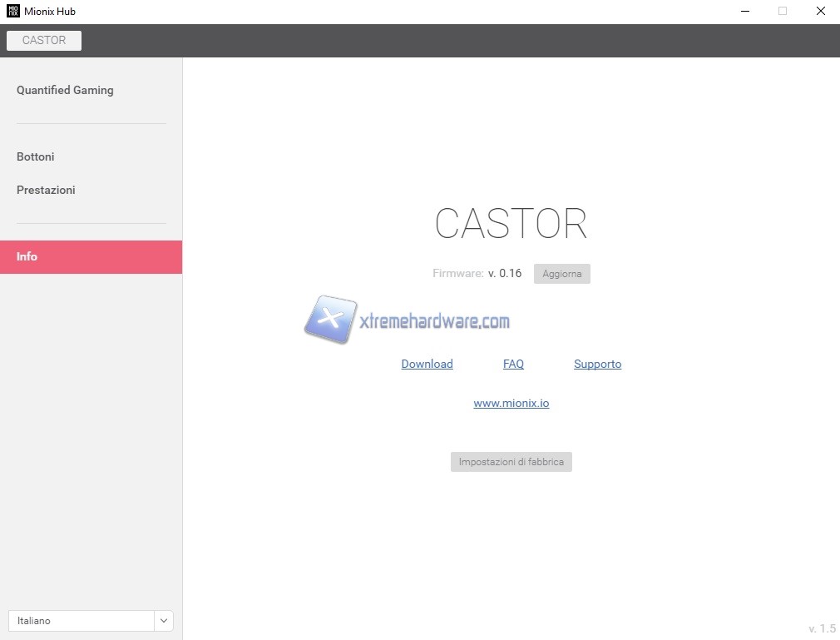
Task: Open the Quantified Gaming section
Action: pyautogui.click(x=65, y=90)
